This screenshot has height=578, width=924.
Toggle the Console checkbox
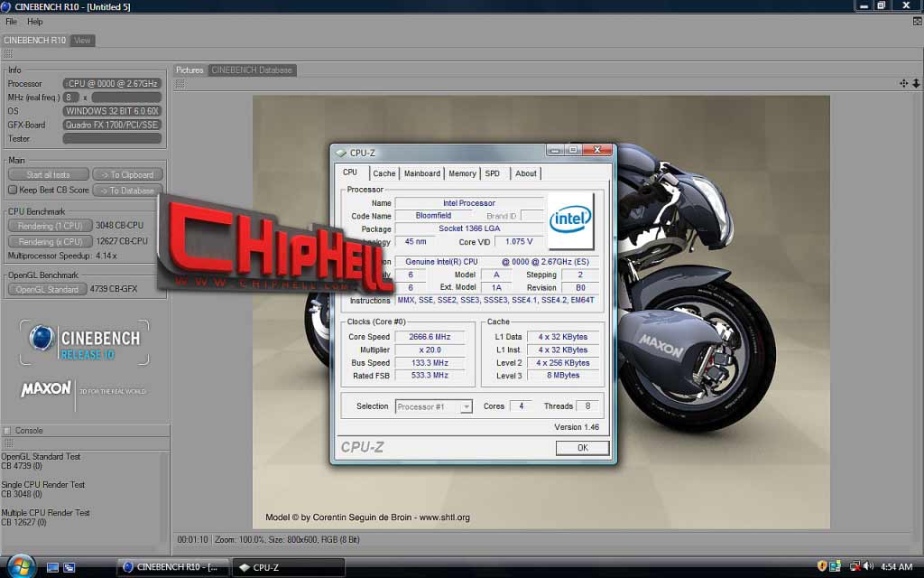coord(7,431)
